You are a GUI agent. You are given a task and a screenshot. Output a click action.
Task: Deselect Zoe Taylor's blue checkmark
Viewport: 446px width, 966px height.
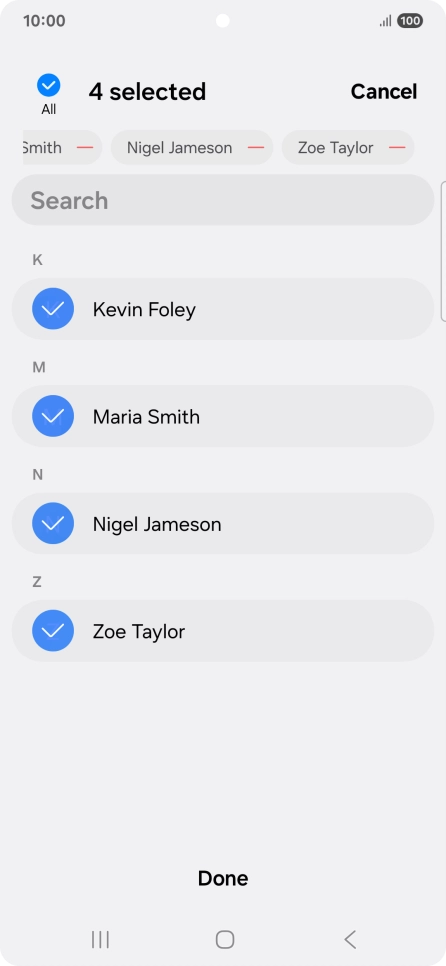(53, 630)
